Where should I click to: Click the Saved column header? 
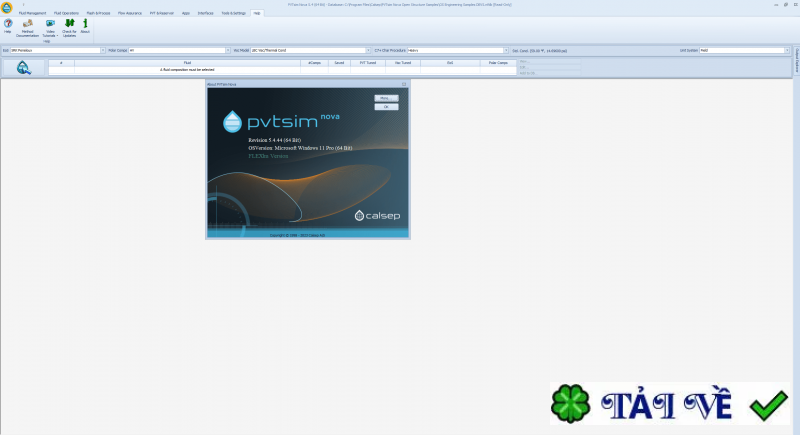click(x=339, y=63)
